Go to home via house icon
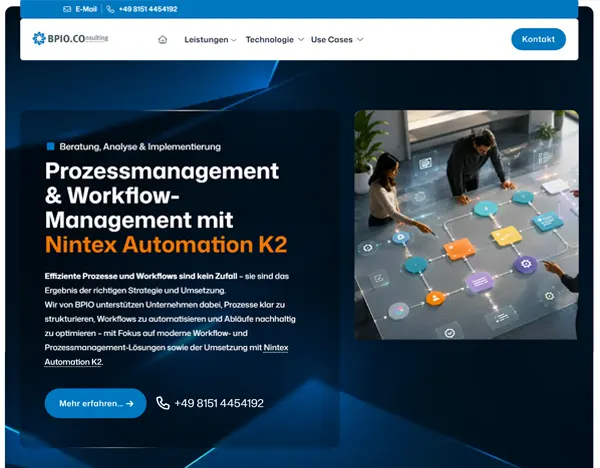 [163, 39]
